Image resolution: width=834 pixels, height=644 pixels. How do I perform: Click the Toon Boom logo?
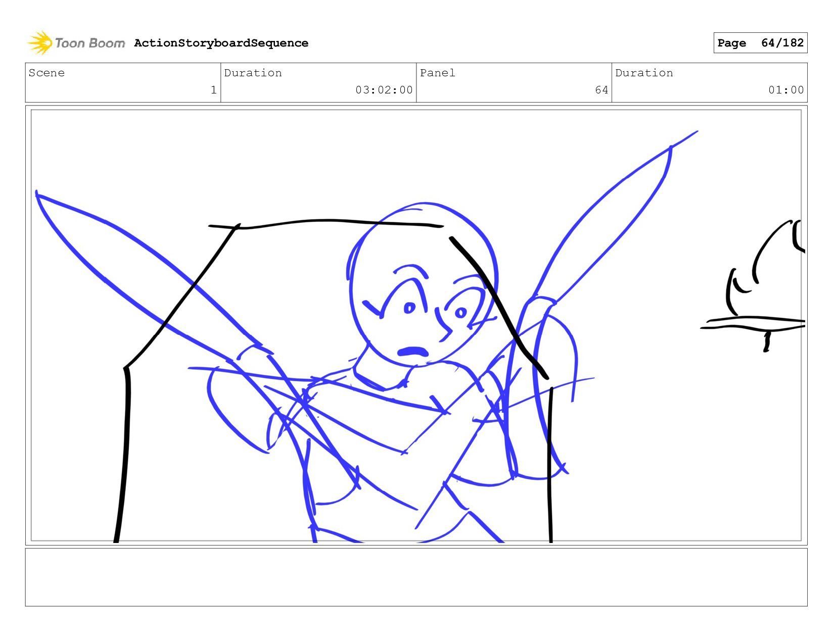tap(76, 43)
